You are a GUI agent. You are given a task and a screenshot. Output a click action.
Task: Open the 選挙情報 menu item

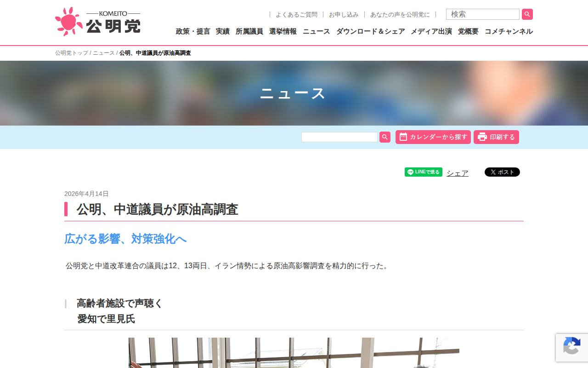coord(283,31)
